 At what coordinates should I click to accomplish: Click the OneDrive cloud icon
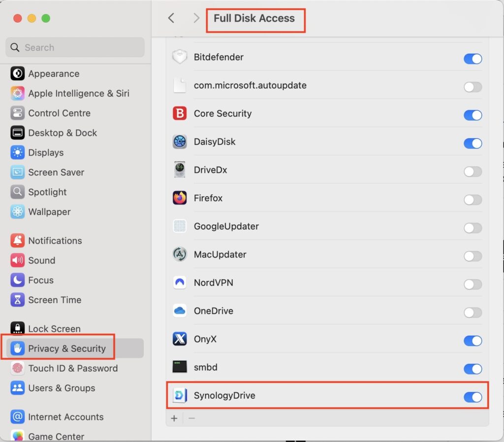(180, 311)
